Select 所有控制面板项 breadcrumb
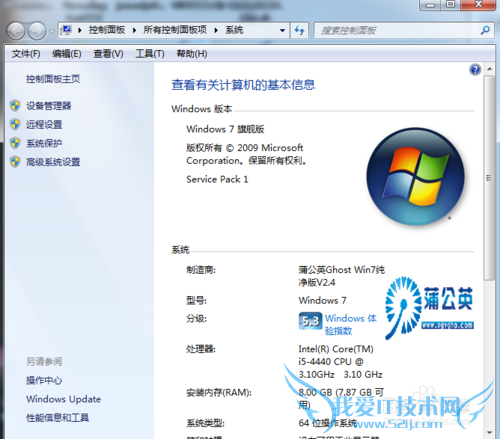This screenshot has height=439, width=500. (175, 30)
